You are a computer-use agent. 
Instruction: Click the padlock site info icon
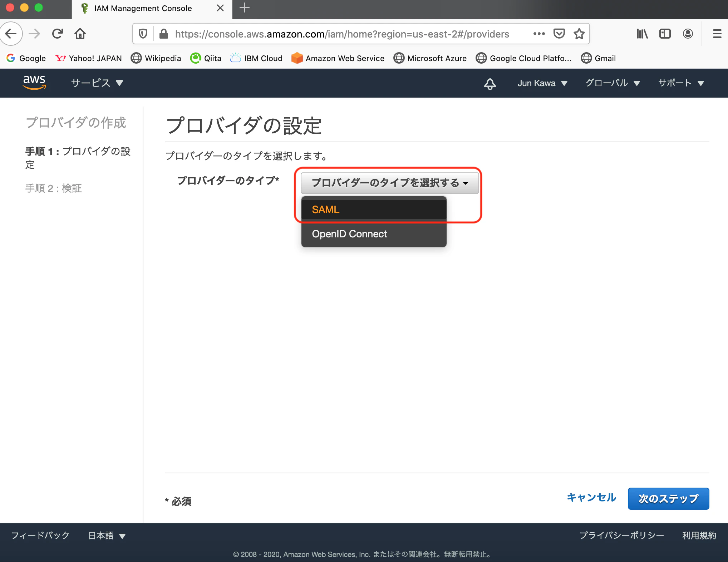tap(164, 34)
